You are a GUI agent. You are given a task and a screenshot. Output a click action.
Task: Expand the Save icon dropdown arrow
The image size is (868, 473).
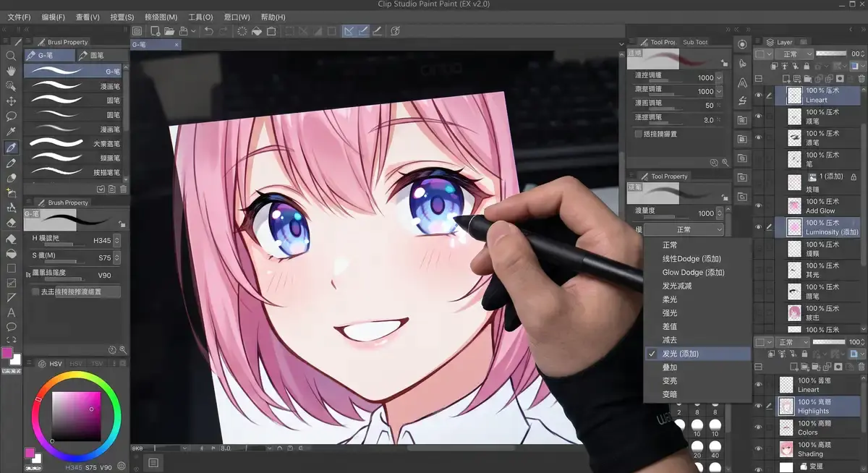[194, 31]
